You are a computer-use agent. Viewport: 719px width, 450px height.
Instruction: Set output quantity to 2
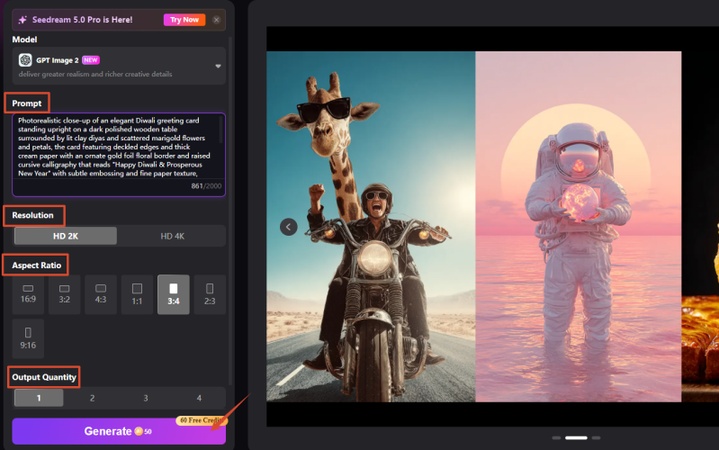pyautogui.click(x=92, y=398)
